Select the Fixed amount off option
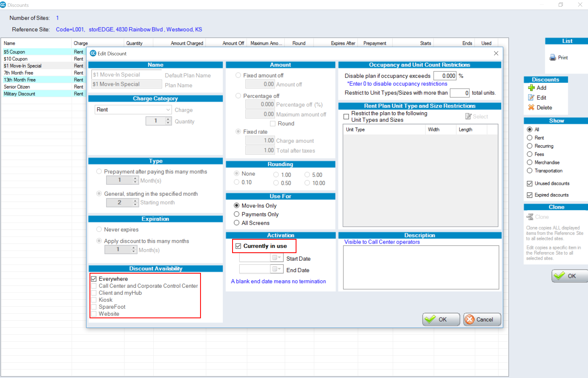Screen dimensions: 588x378 click(238, 75)
